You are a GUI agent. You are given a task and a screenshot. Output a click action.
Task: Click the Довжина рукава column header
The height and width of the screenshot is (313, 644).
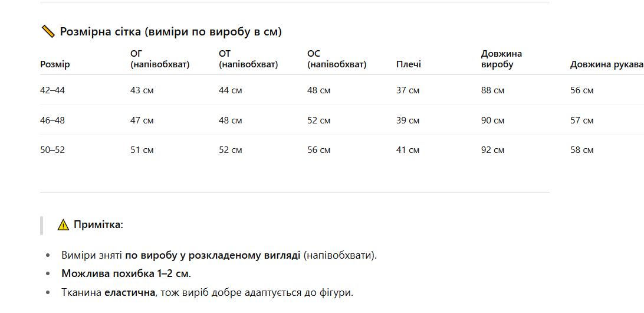click(x=607, y=64)
